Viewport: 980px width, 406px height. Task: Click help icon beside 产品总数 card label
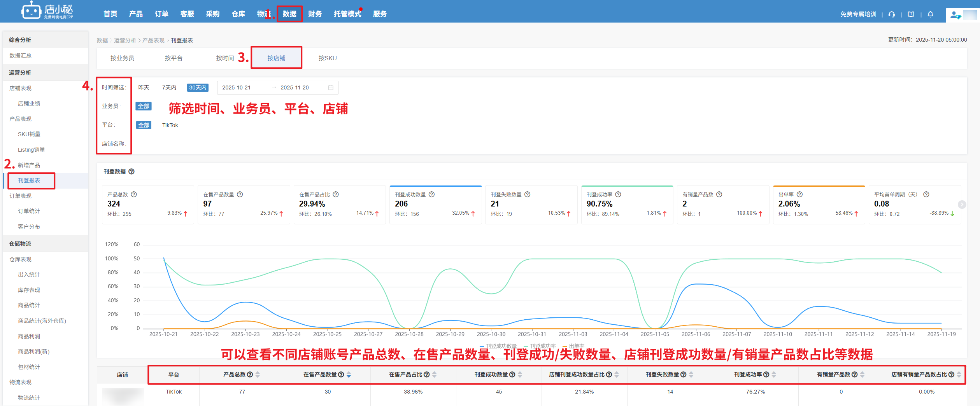pyautogui.click(x=134, y=194)
